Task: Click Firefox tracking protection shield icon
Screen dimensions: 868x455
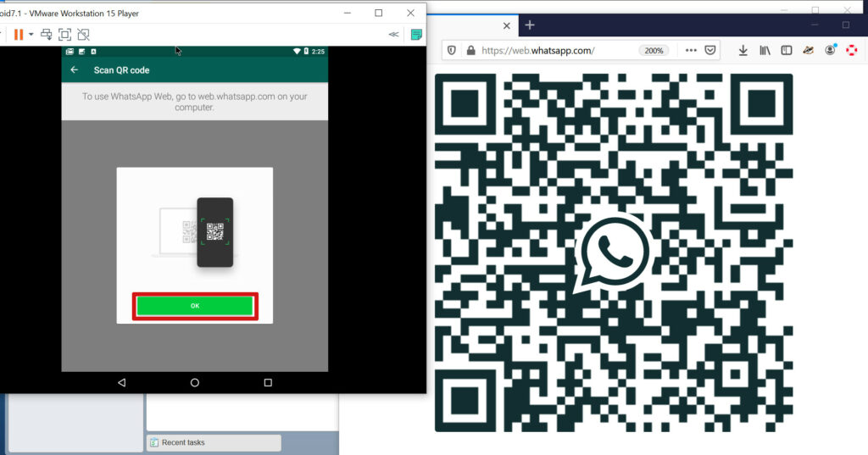Action: 452,50
